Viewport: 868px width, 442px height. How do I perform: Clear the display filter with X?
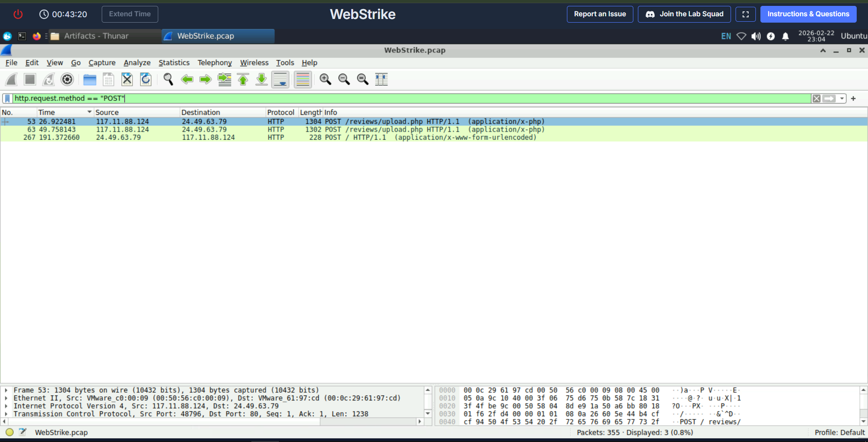816,99
